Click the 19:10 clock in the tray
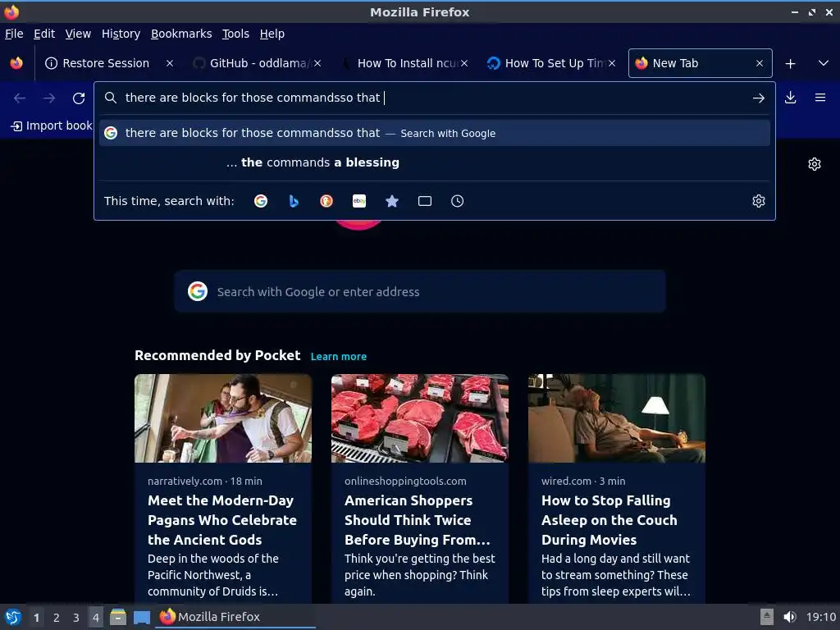The height and width of the screenshot is (630, 840). point(820,617)
